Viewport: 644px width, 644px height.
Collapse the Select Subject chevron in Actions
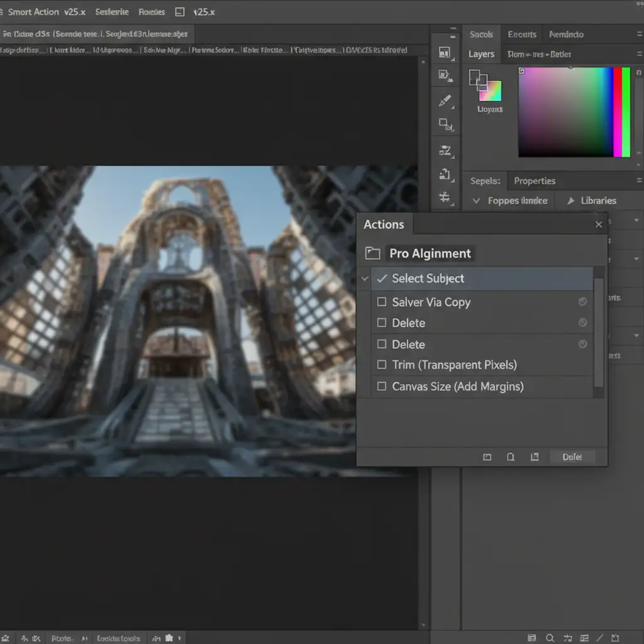[x=365, y=279]
